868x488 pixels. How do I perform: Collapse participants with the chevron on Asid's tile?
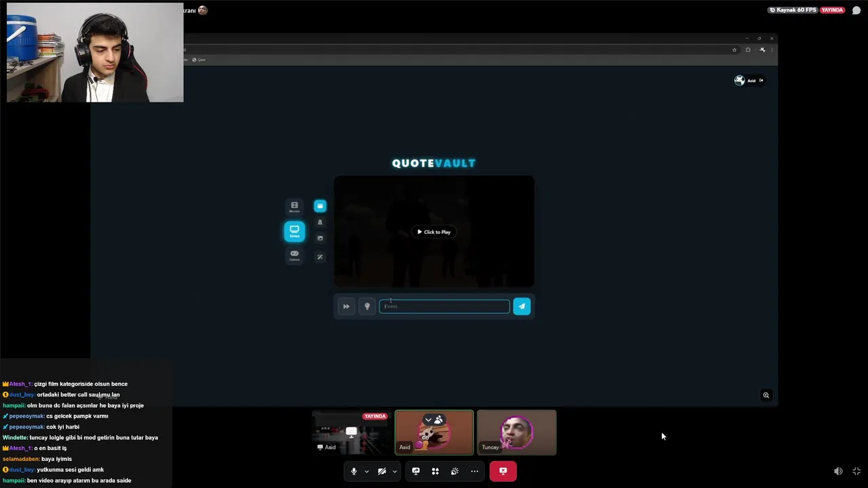pos(428,420)
